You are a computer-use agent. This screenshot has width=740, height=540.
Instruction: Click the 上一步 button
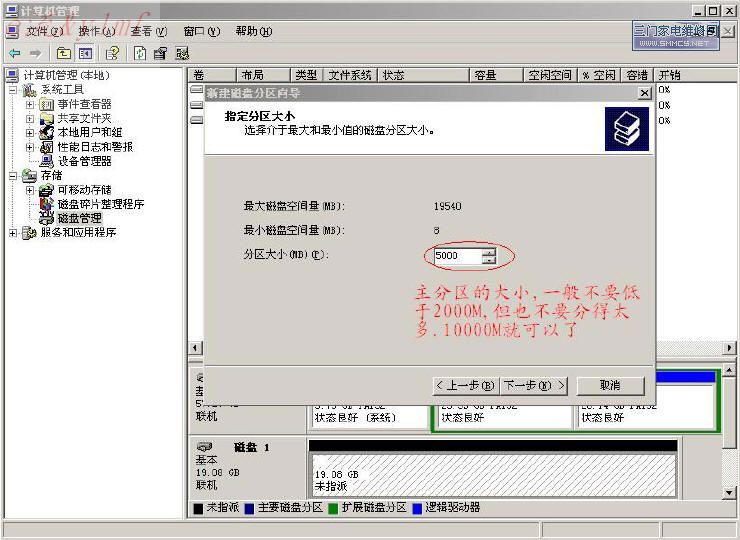pyautogui.click(x=465, y=385)
